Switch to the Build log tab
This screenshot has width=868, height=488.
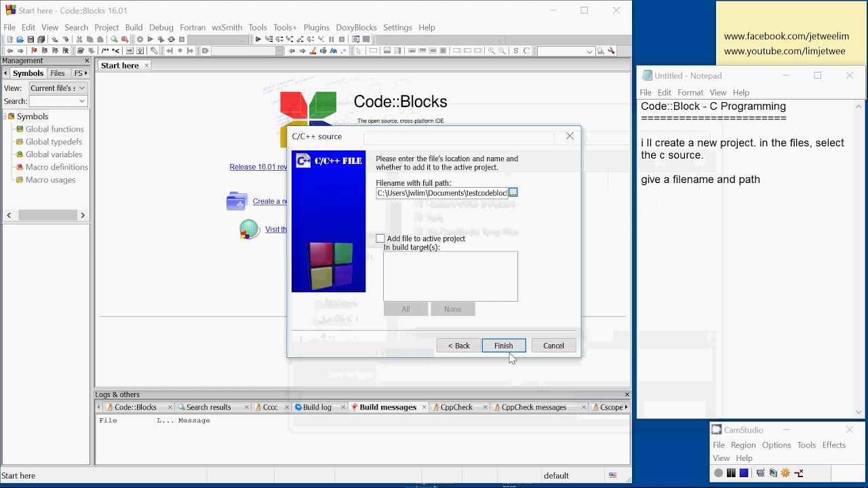[x=317, y=407]
